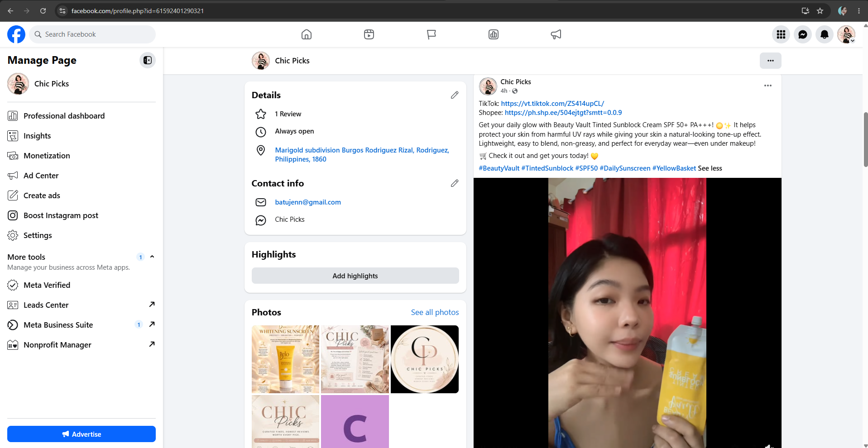This screenshot has height=448, width=868.
Task: Open Professional dashboard in sidebar
Action: tap(82, 116)
